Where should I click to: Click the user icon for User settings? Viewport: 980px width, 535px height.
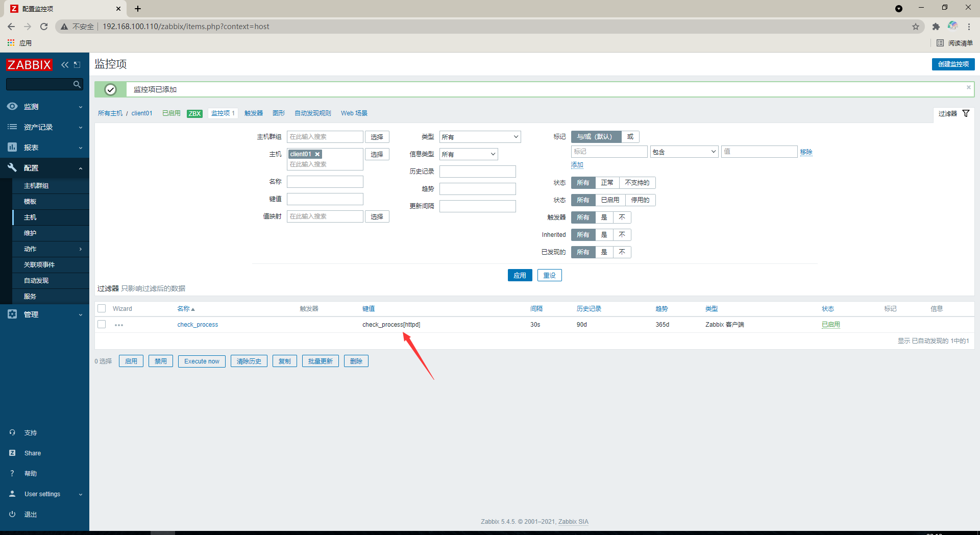(12, 494)
